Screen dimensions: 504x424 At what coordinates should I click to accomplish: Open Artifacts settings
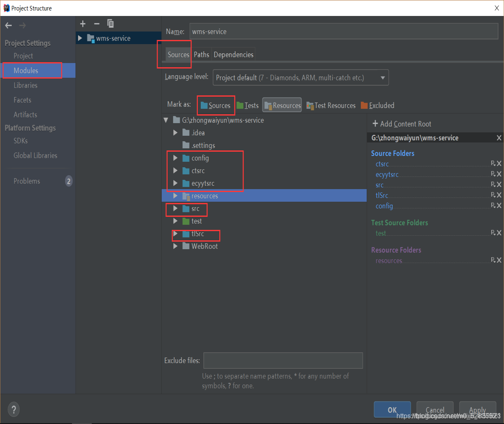(x=25, y=115)
